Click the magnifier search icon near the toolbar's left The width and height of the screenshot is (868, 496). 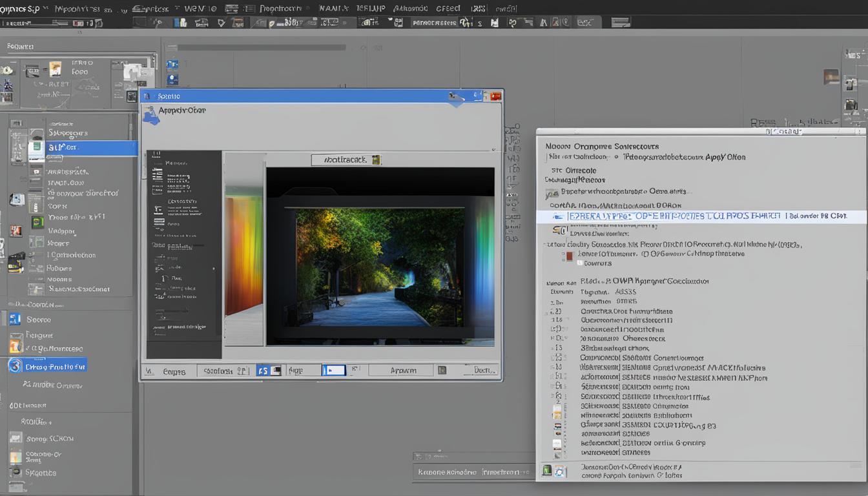coord(158,21)
